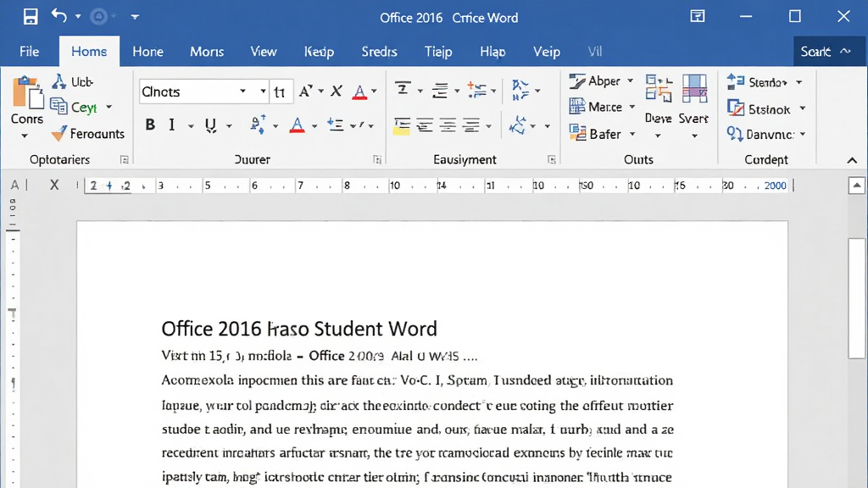868x488 pixels.
Task: Click the Svart purple layout icon
Action: coord(694,88)
